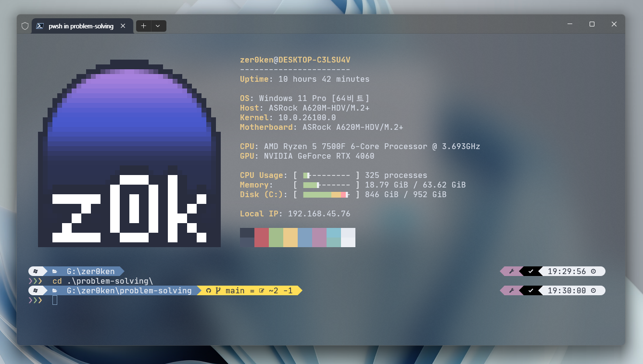Click the Memory usage progress bar
This screenshot has height=364, width=643.
pyautogui.click(x=327, y=185)
